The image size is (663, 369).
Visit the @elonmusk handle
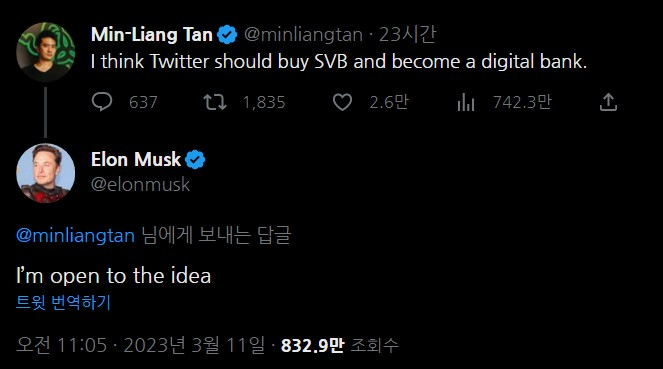click(x=140, y=184)
